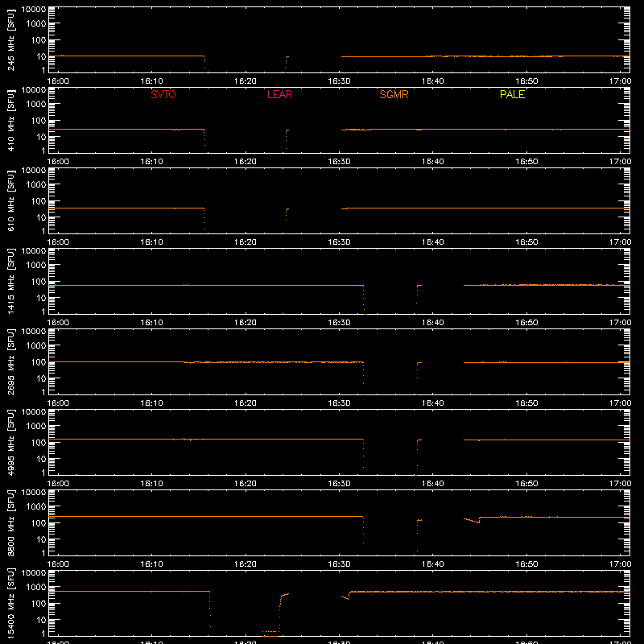Click 16:30 tick under the 245 MHz plot
The image size is (644, 644).
(339, 81)
